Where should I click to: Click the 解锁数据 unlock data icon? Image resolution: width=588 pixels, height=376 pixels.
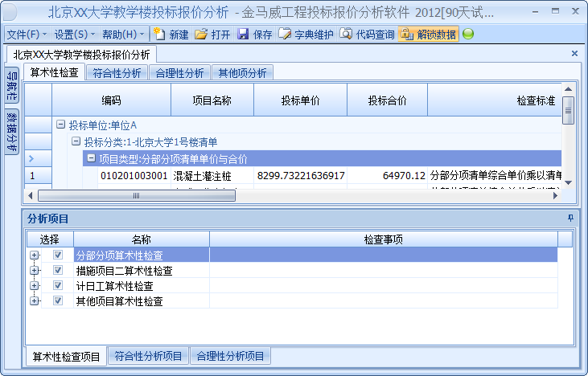coord(406,35)
